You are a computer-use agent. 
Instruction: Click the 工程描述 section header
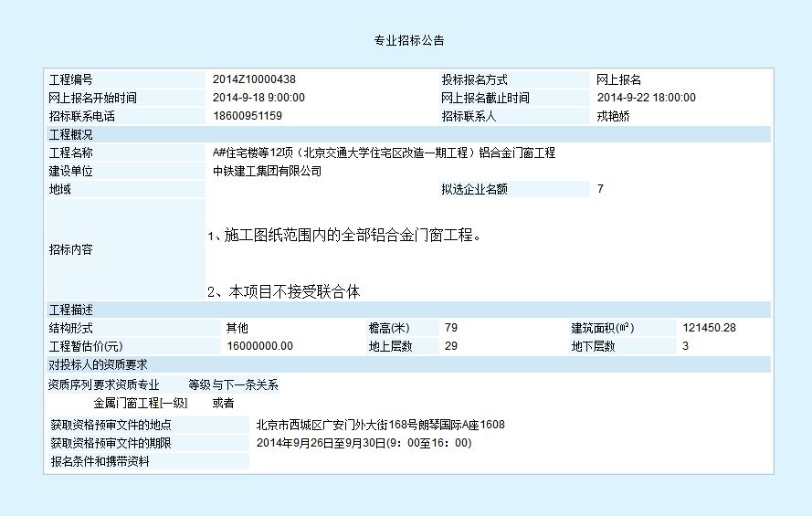70,310
